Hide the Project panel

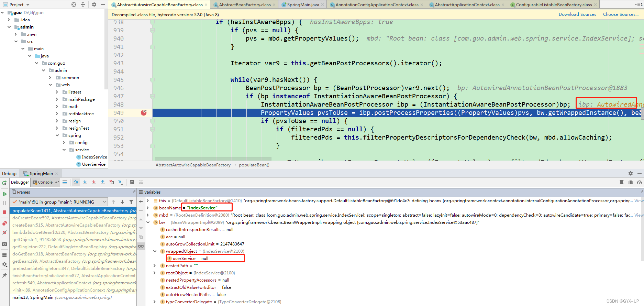click(x=103, y=4)
